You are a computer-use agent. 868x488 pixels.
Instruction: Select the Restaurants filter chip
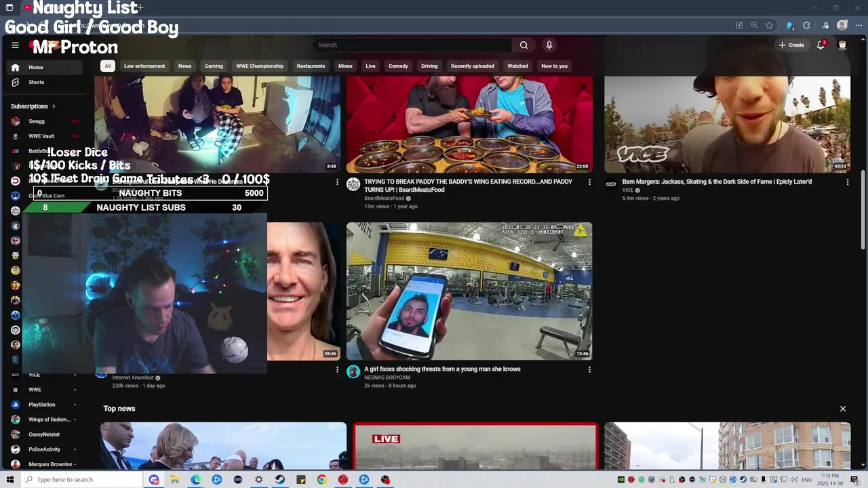311,66
